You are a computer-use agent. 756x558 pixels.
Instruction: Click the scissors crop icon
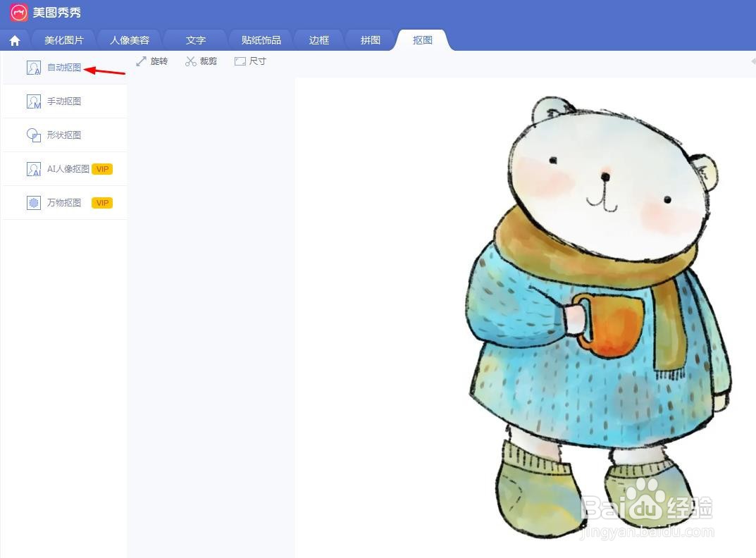click(190, 61)
